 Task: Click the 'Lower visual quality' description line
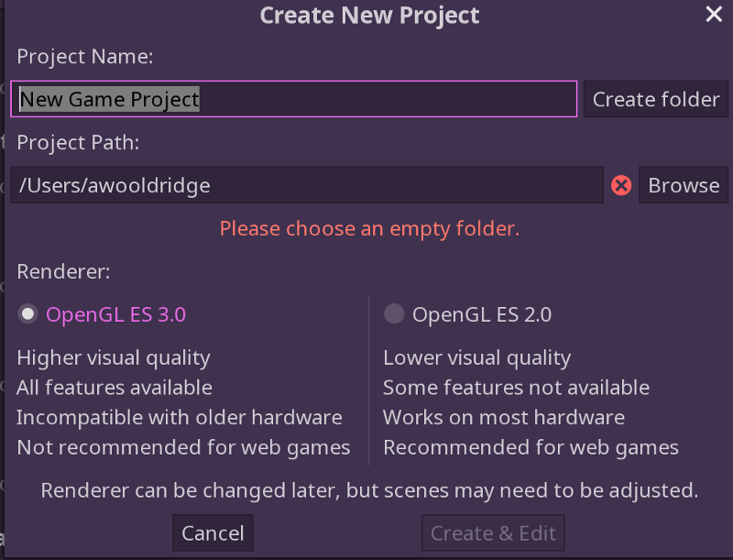tap(476, 358)
